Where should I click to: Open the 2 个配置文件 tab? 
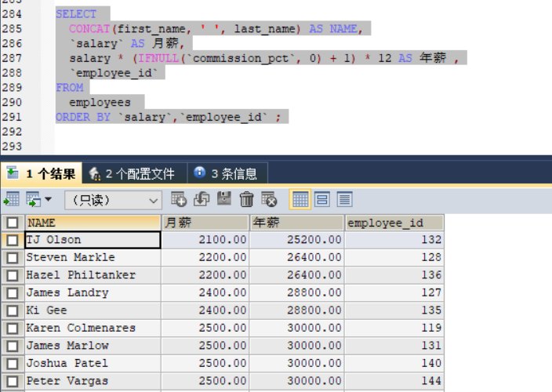(x=135, y=173)
